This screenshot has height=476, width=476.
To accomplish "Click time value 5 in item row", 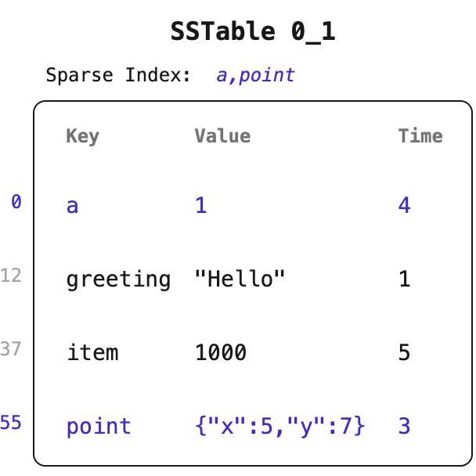I will coord(404,352).
